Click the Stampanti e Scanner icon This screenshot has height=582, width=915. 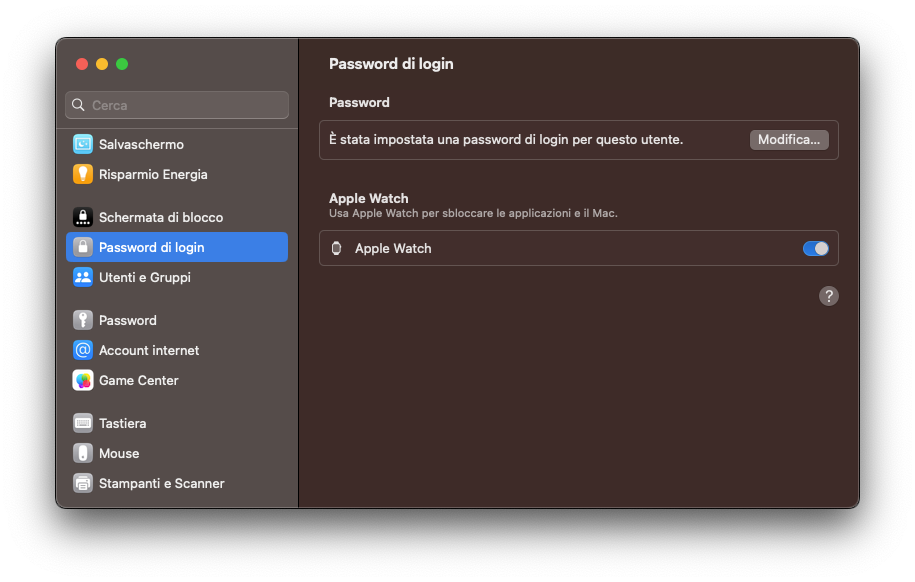(83, 483)
